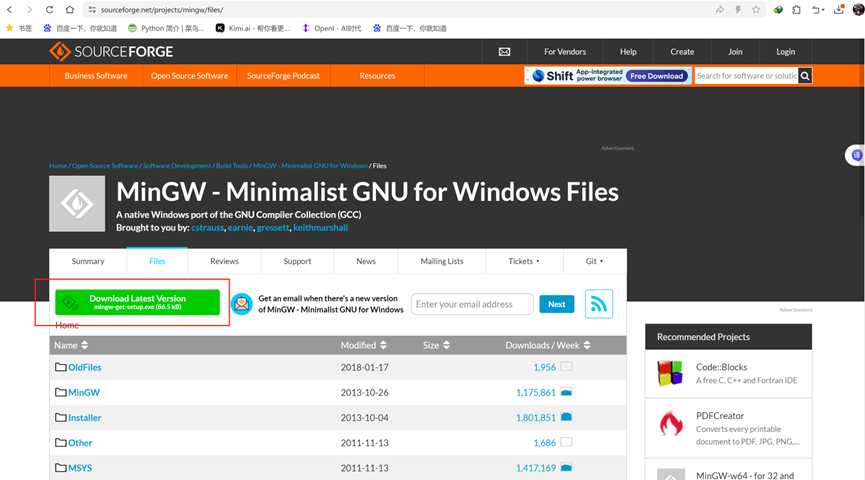The height and width of the screenshot is (480, 865).
Task: Open the Help link in header
Action: [628, 51]
